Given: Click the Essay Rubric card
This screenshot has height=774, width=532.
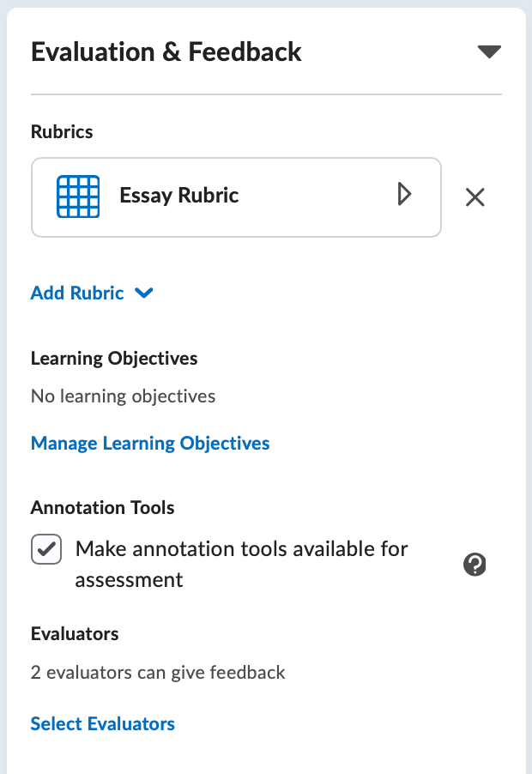Looking at the screenshot, I should [236, 197].
